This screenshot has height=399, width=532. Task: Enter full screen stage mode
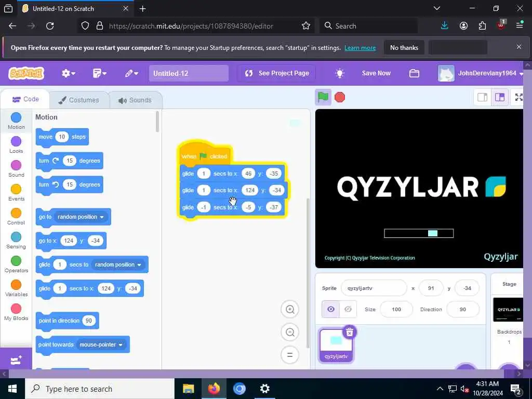[x=518, y=97]
